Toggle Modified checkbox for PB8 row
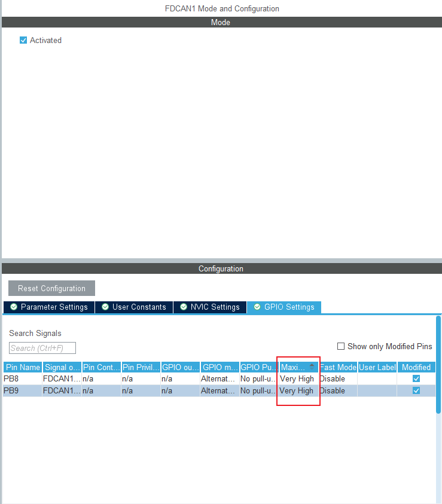Image resolution: width=442 pixels, height=504 pixels. 416,378
